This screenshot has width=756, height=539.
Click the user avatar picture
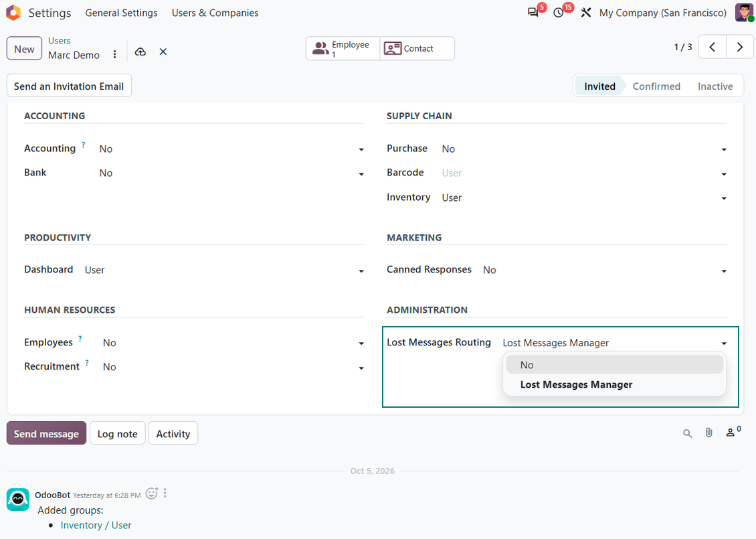744,13
